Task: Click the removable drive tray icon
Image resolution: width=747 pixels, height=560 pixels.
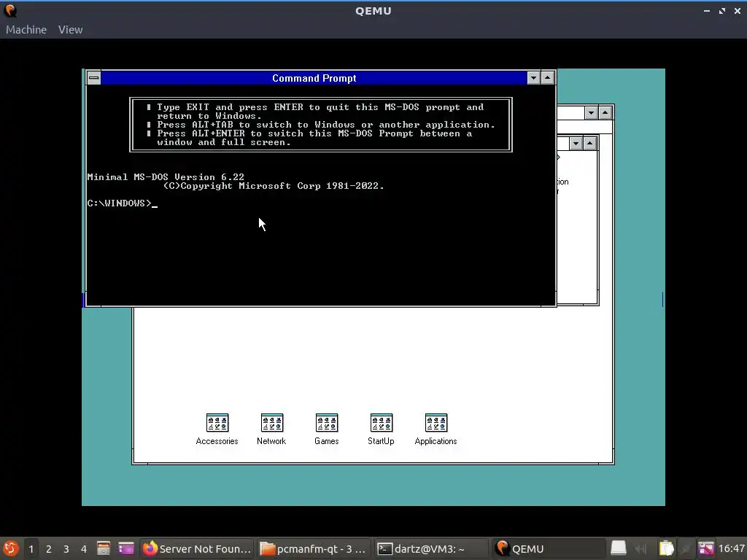Action: pyautogui.click(x=619, y=548)
